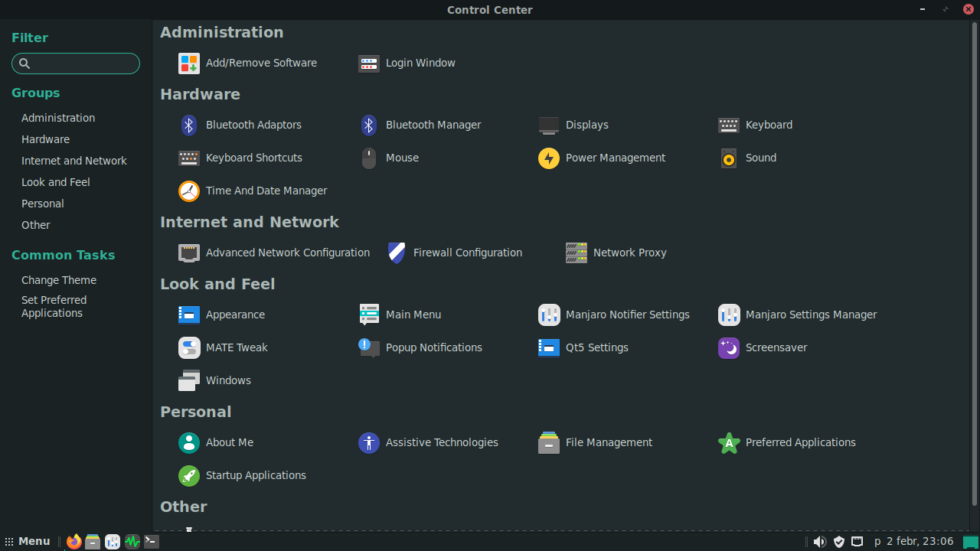
Task: Open Network Proxy settings
Action: click(x=616, y=253)
